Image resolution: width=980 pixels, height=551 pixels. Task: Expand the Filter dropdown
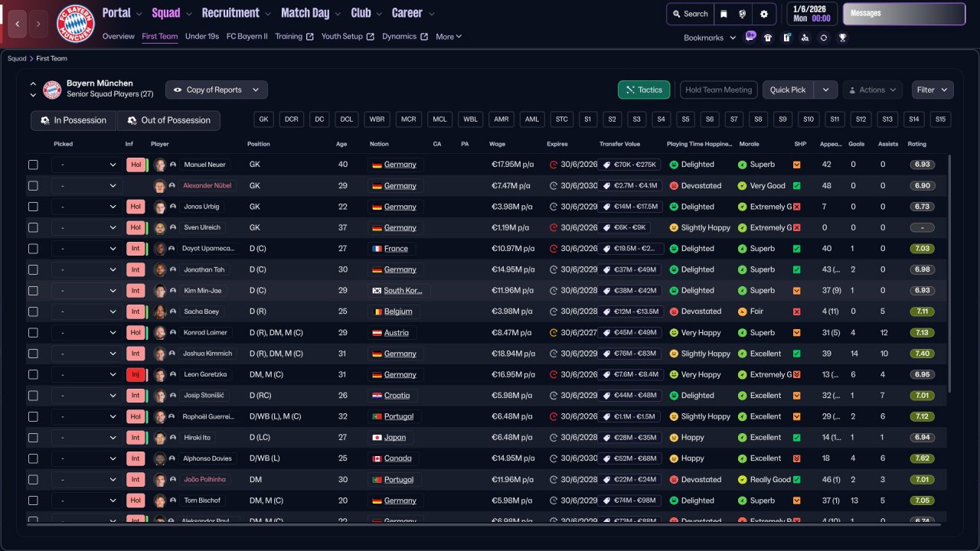pos(932,90)
